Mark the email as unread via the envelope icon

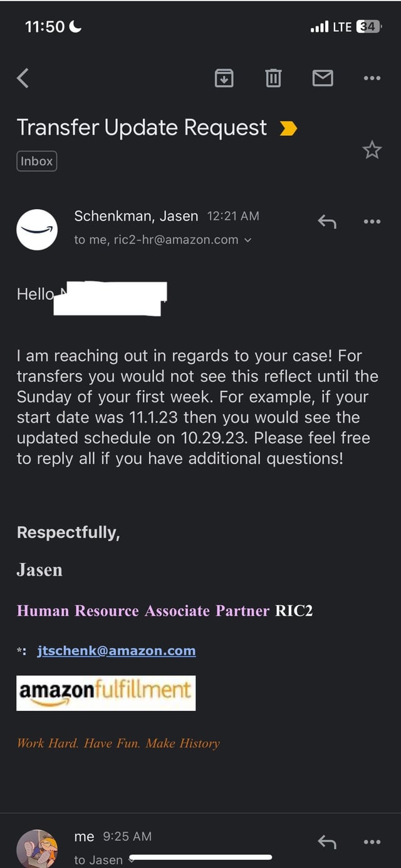pyautogui.click(x=323, y=78)
